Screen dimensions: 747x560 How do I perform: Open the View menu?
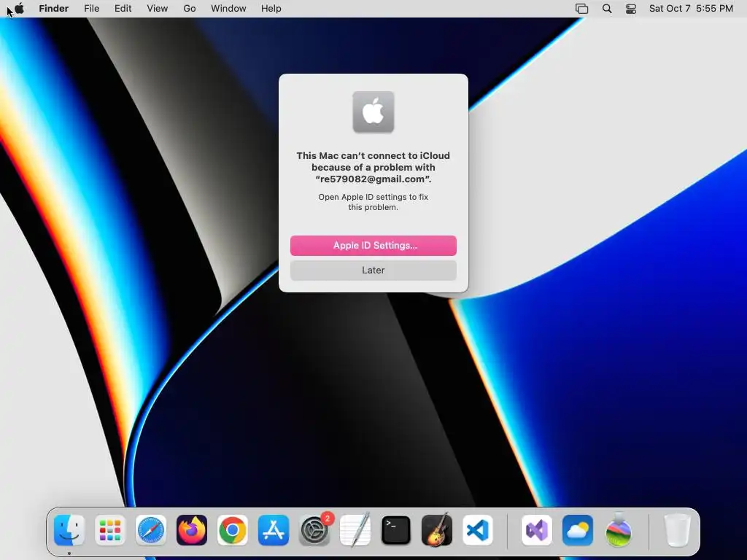tap(158, 9)
